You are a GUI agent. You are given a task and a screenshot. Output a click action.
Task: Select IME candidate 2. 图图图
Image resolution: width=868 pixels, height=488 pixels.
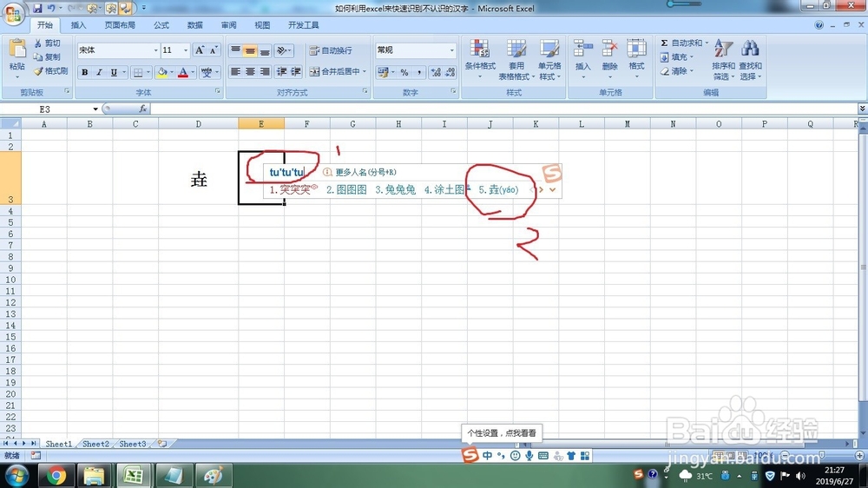point(346,190)
